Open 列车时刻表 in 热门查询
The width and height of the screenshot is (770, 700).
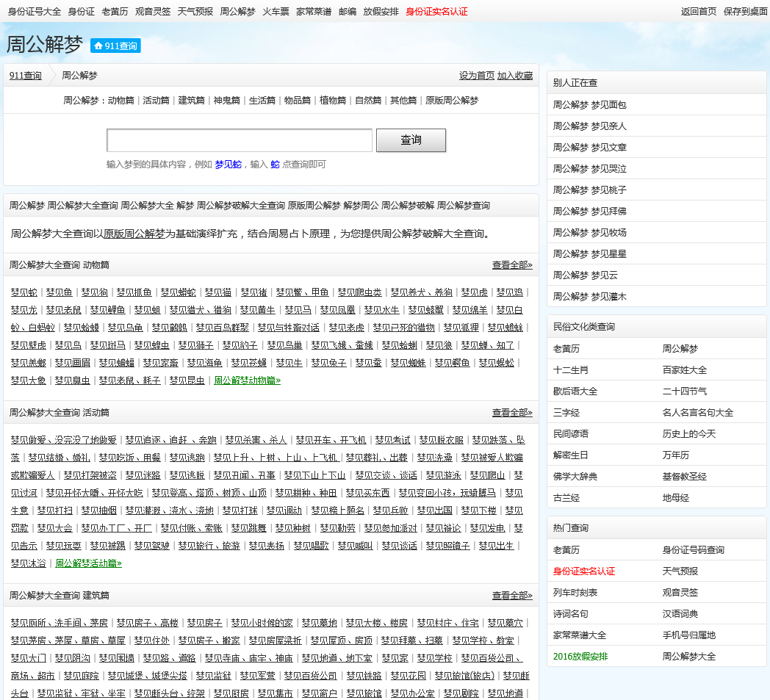tap(575, 593)
